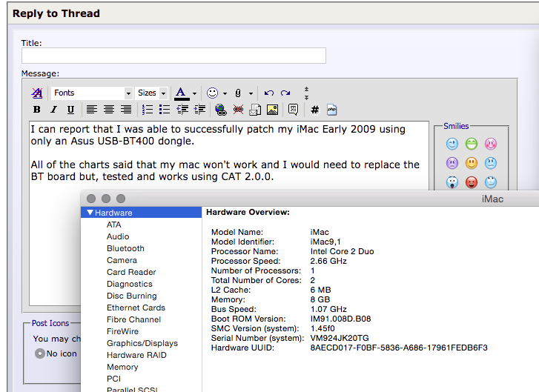The width and height of the screenshot is (539, 392).
Task: Insert the blue shocked open-mouth smiley
Action: click(x=452, y=182)
